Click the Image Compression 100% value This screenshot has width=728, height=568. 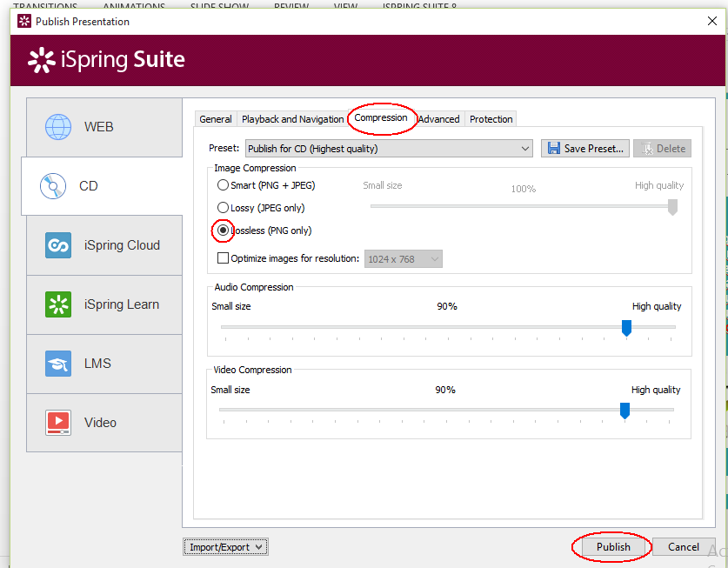pos(524,189)
